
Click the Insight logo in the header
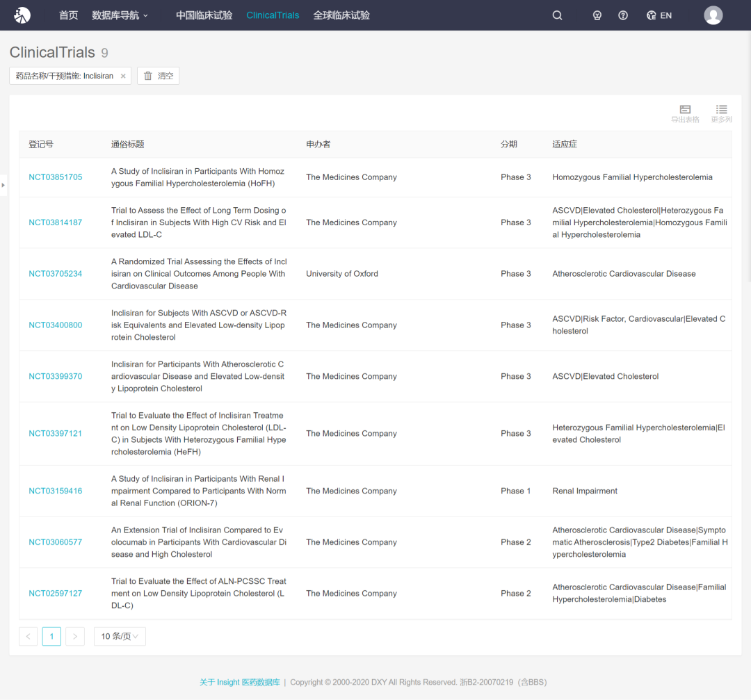tap(22, 15)
